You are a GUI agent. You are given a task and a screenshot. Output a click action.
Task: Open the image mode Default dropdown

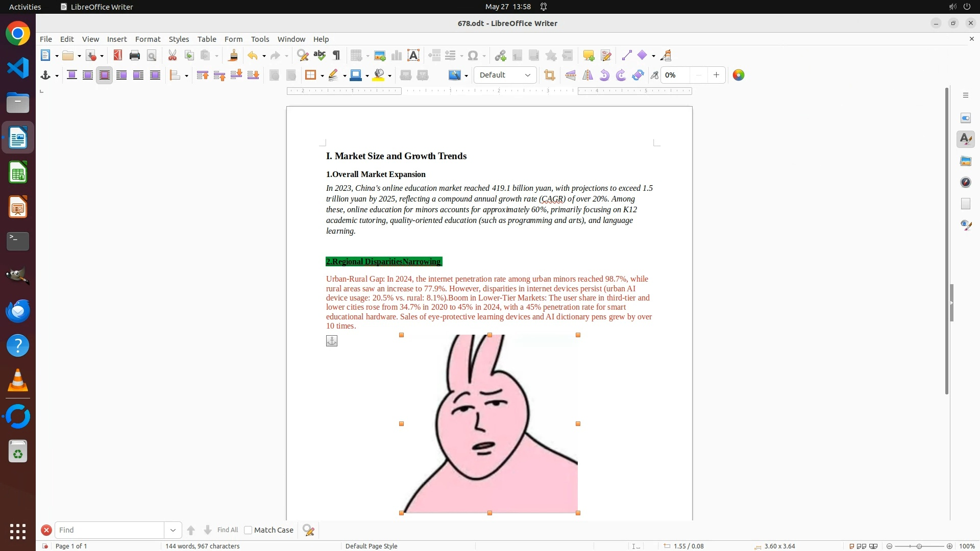click(505, 76)
